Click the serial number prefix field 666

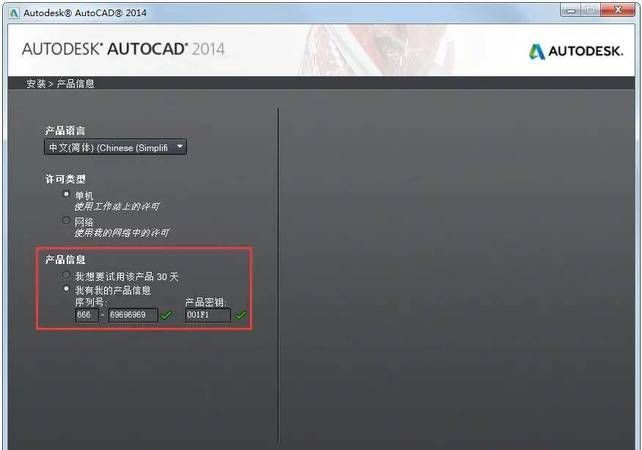click(86, 315)
